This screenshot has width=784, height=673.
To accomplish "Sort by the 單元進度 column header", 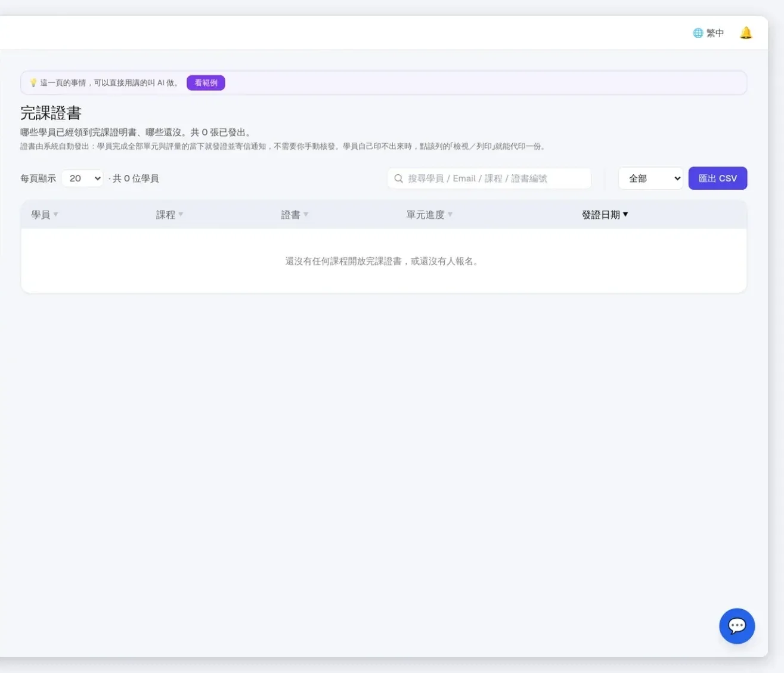I will [x=430, y=215].
